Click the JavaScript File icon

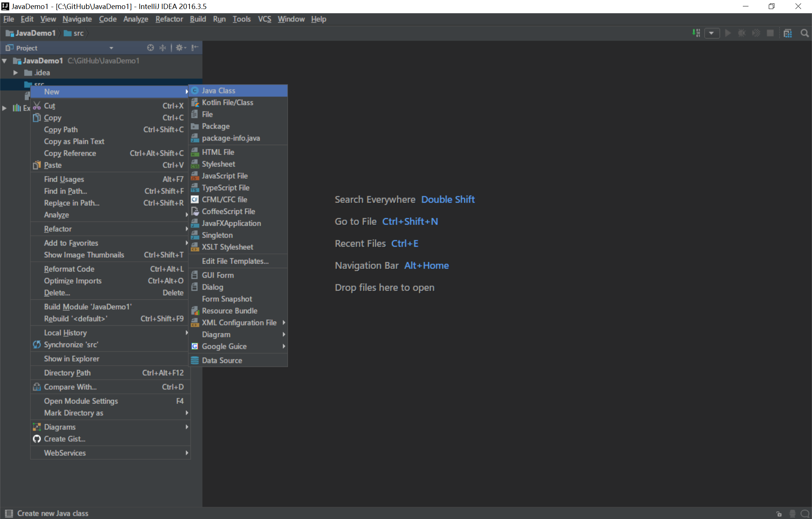tap(195, 176)
